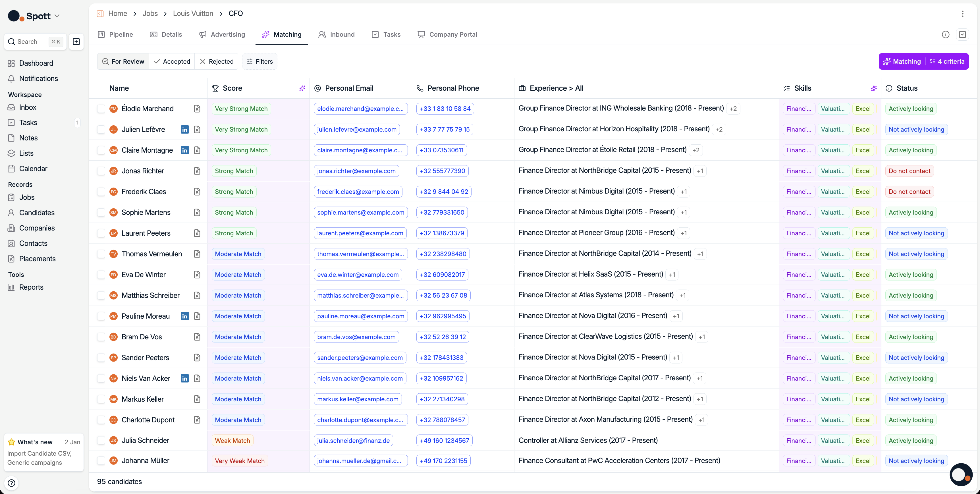Click the new record plus icon
Screen dimensions: 980x494
76,41
